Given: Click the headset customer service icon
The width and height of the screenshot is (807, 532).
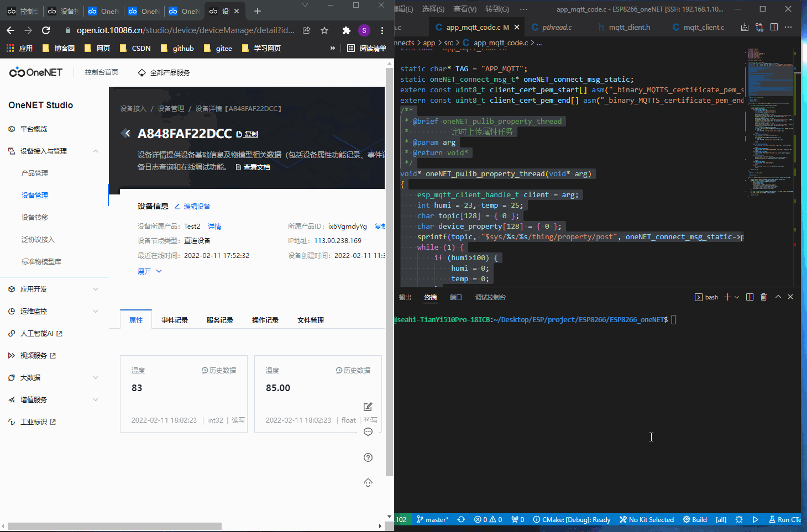Looking at the screenshot, I should [x=368, y=483].
